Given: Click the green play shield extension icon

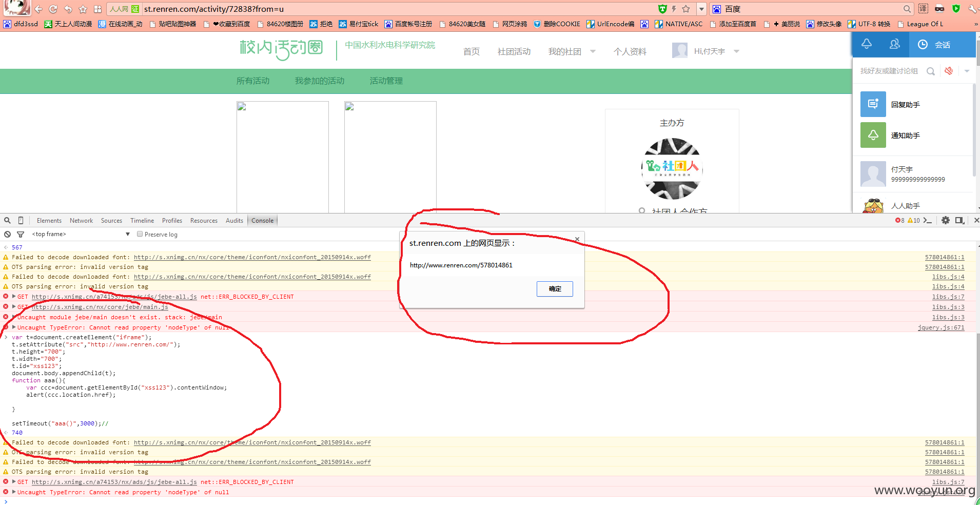Looking at the screenshot, I should pyautogui.click(x=956, y=9).
